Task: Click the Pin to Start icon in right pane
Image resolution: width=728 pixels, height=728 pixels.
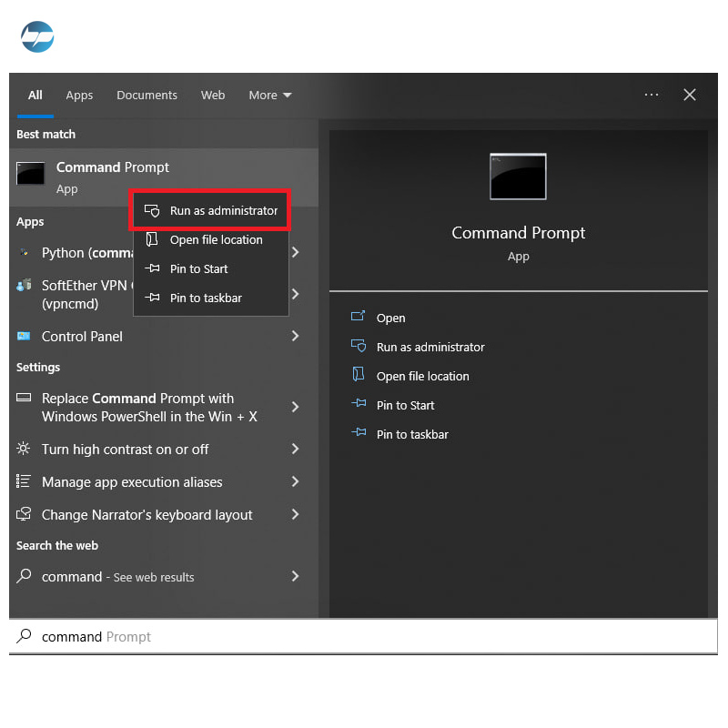Action: click(x=359, y=403)
